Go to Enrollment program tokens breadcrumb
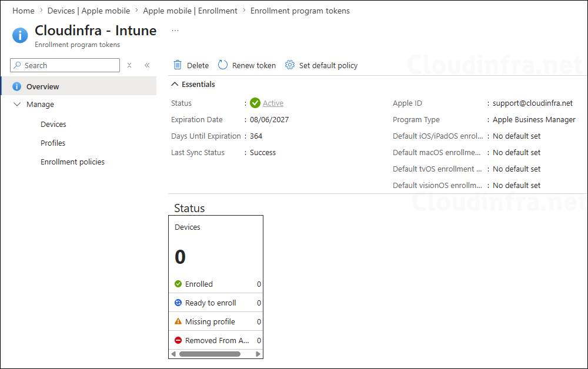 (x=300, y=11)
